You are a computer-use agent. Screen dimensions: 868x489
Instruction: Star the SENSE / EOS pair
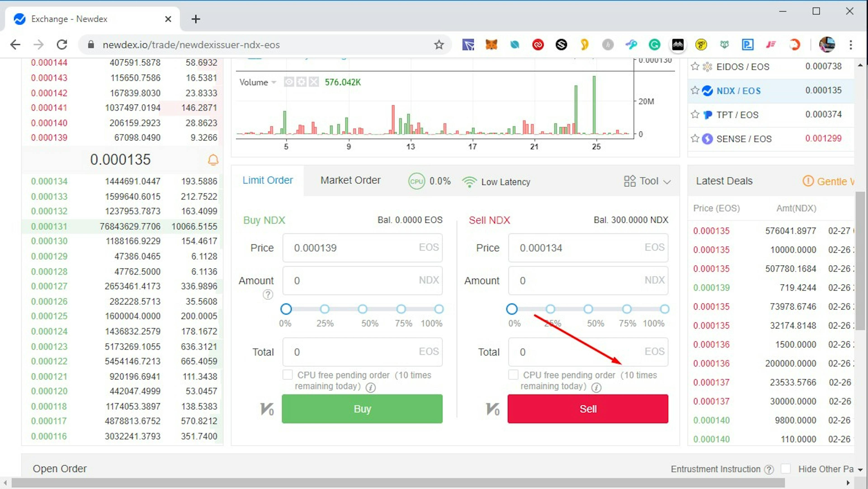pos(695,138)
